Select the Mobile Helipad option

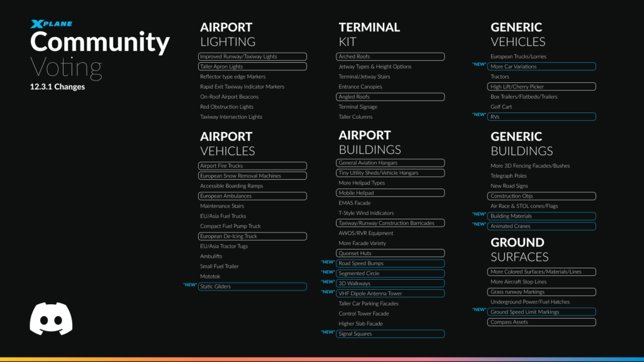tap(391, 192)
